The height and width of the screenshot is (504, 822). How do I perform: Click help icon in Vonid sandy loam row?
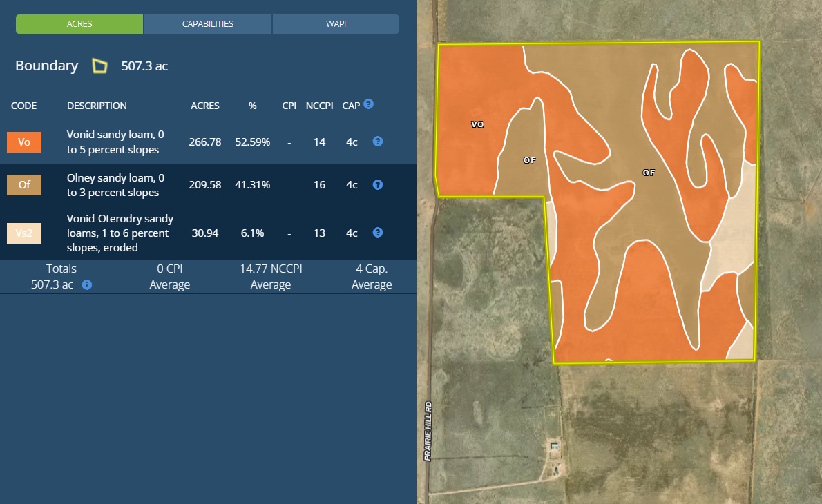[x=378, y=142]
